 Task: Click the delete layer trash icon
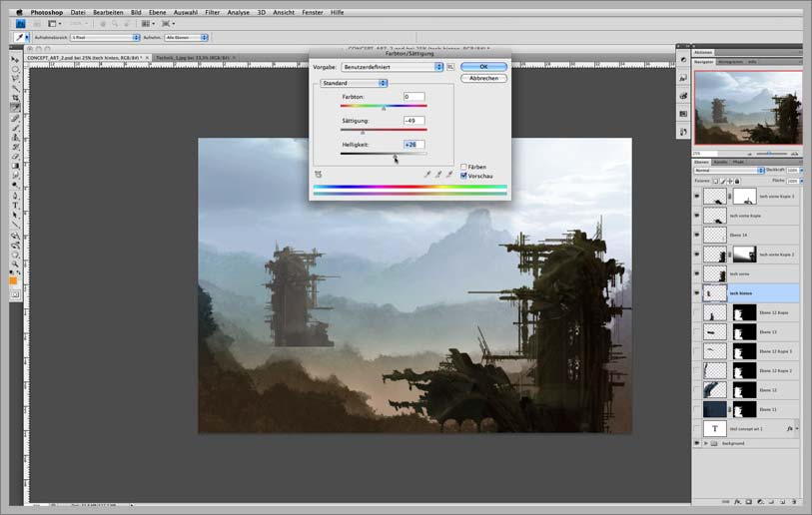coord(793,502)
